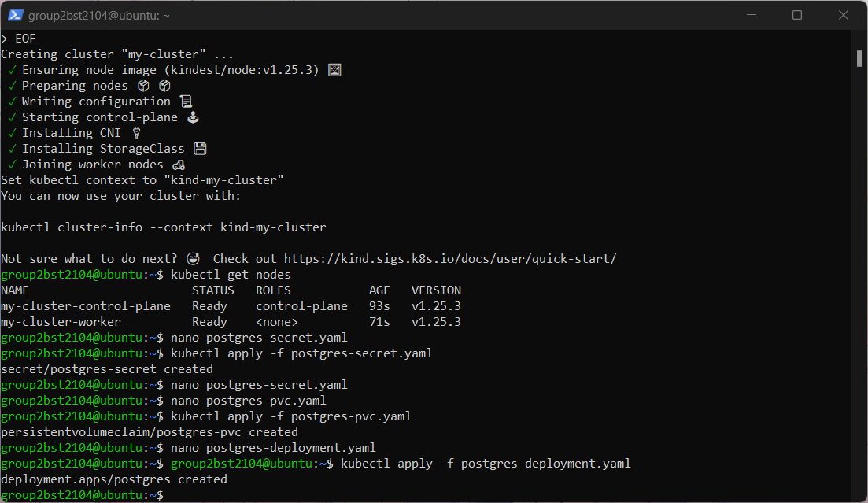Click 'deployment.apps/postgres created' output
This screenshot has height=503, width=868.
click(114, 479)
